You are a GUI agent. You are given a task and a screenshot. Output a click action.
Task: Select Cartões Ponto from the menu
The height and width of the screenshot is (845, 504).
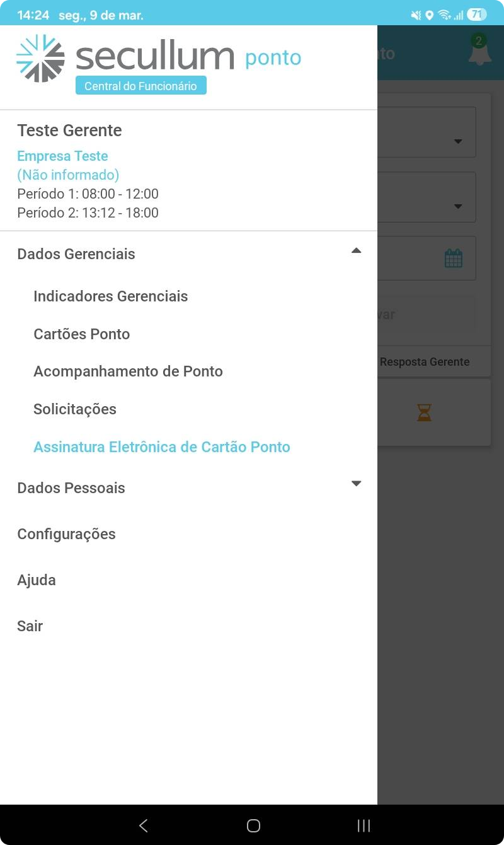click(82, 334)
